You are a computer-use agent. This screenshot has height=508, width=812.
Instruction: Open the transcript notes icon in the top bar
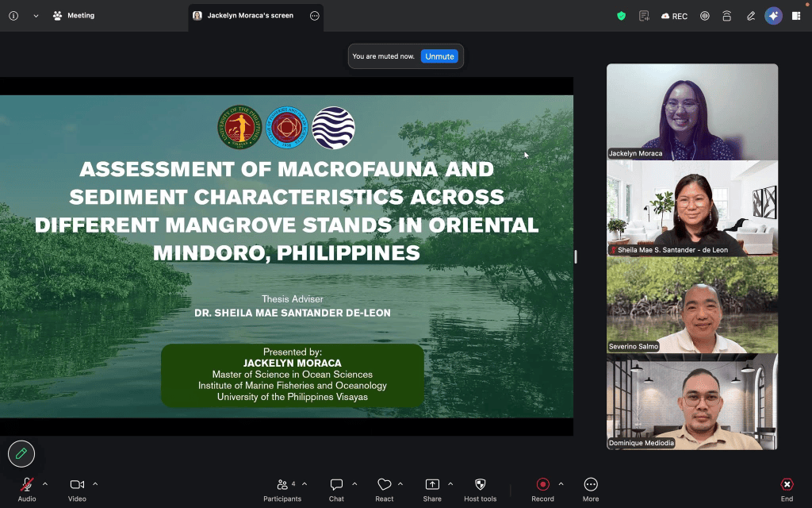point(644,16)
